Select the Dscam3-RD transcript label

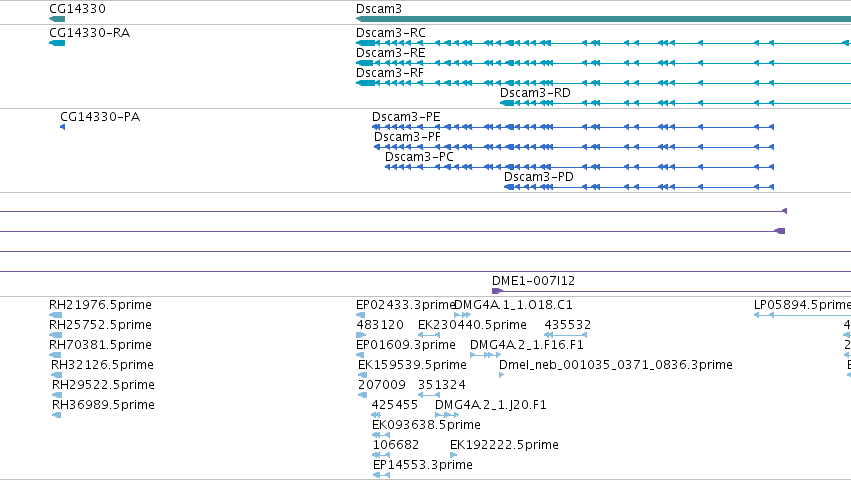535,93
